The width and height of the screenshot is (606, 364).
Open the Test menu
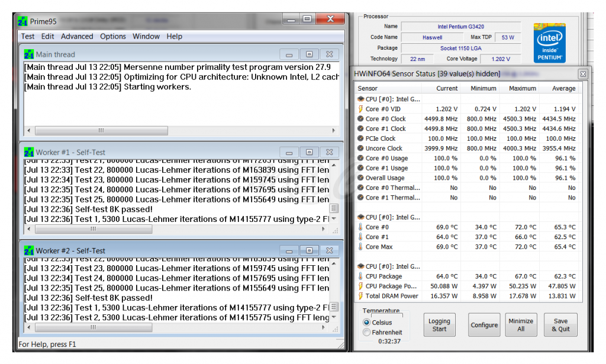[28, 36]
